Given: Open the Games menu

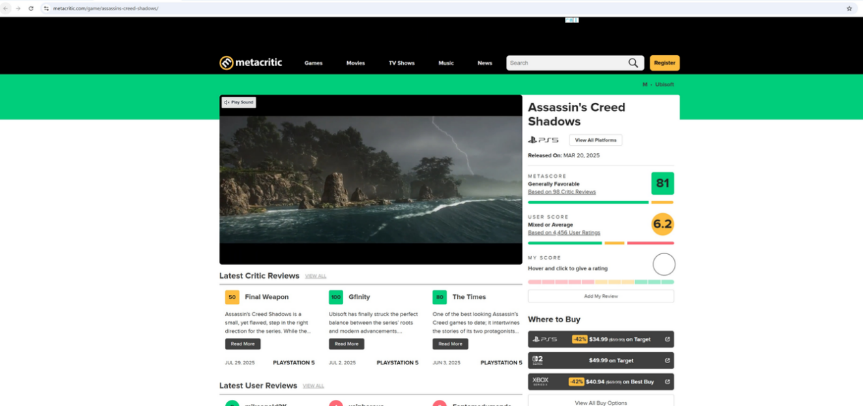Looking at the screenshot, I should [x=314, y=63].
